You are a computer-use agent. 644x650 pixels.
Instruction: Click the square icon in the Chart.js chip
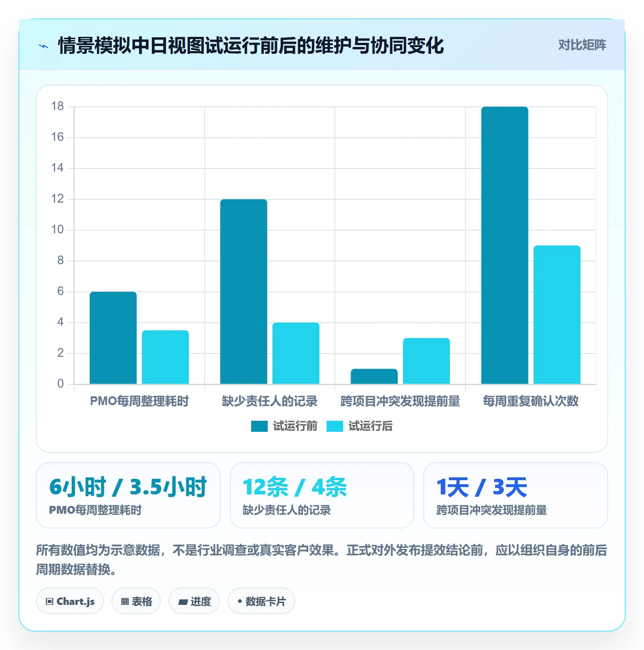(50, 602)
